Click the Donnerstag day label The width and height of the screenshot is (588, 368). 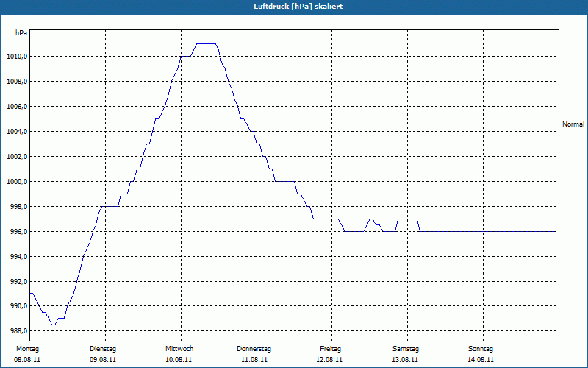[254, 349]
